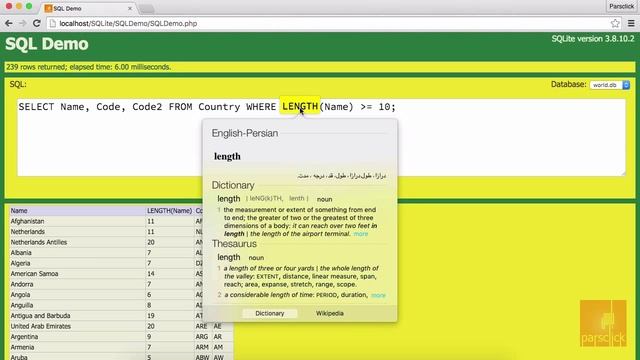Click the 239 rows returned status message
640x360 pixels.
pyautogui.click(x=89, y=67)
